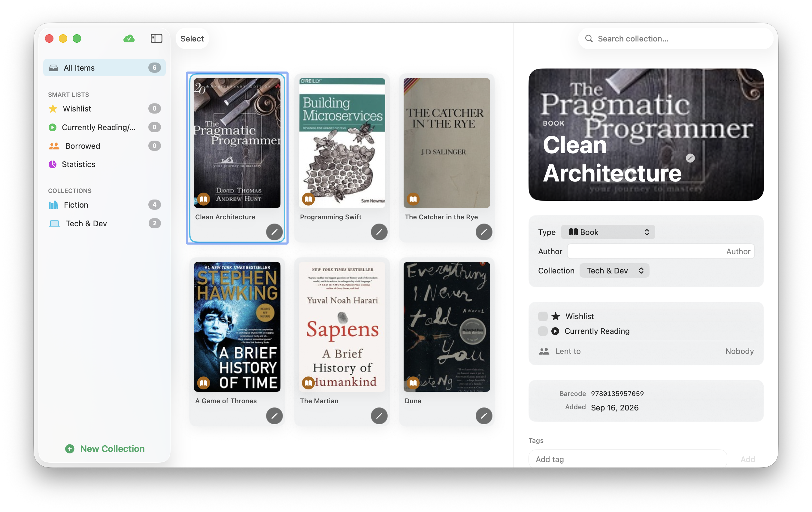Open the Fiction collection

(104, 205)
